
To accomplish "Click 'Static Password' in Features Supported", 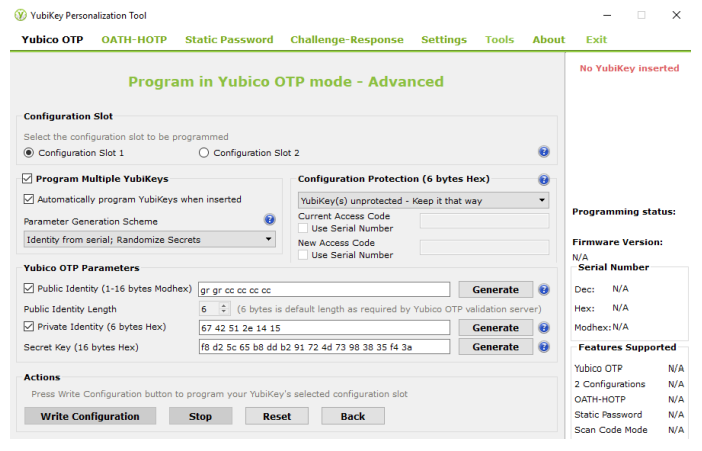I will pyautogui.click(x=608, y=415).
